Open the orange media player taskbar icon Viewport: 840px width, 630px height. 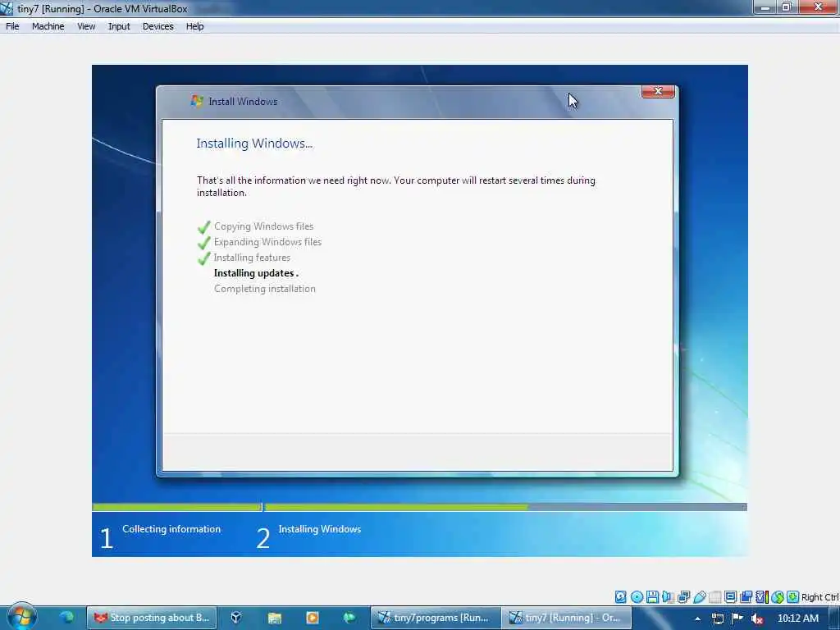pyautogui.click(x=313, y=618)
